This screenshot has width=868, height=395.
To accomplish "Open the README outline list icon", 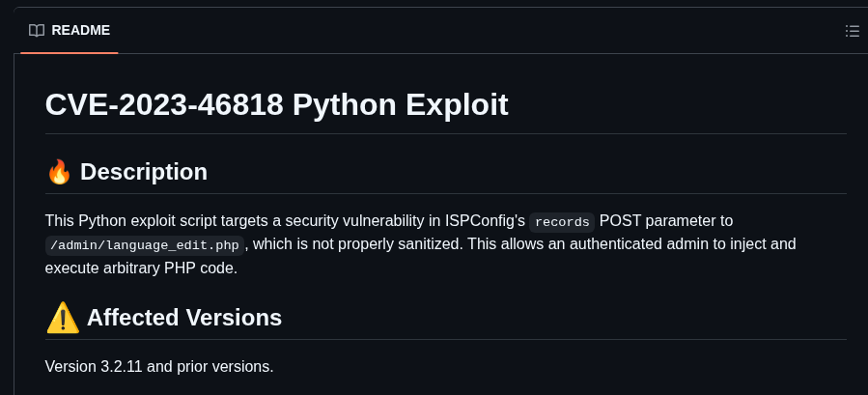I will pyautogui.click(x=852, y=31).
